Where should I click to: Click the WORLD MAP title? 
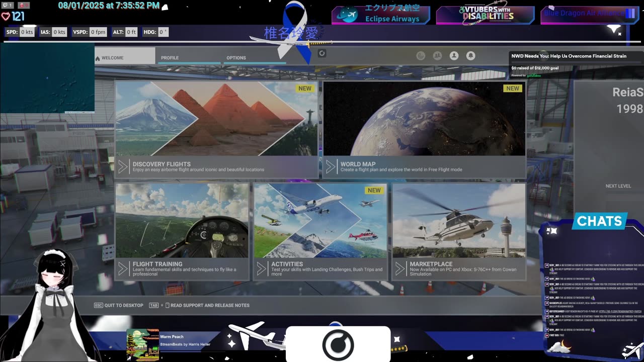(358, 164)
